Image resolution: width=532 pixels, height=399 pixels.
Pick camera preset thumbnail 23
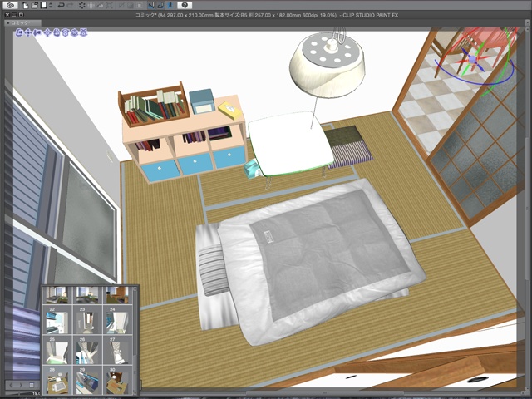[87, 321]
